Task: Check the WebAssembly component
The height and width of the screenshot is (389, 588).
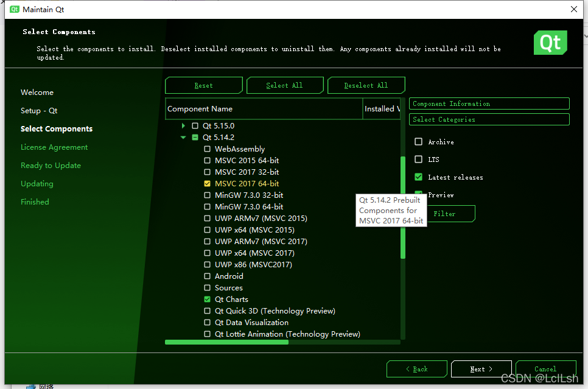Action: click(207, 149)
